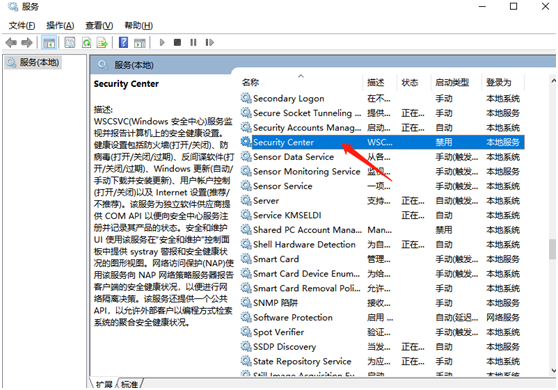Screen dimensions: 558x390
Task: Click the scrollbar up arrow in services list
Action: tap(553, 81)
